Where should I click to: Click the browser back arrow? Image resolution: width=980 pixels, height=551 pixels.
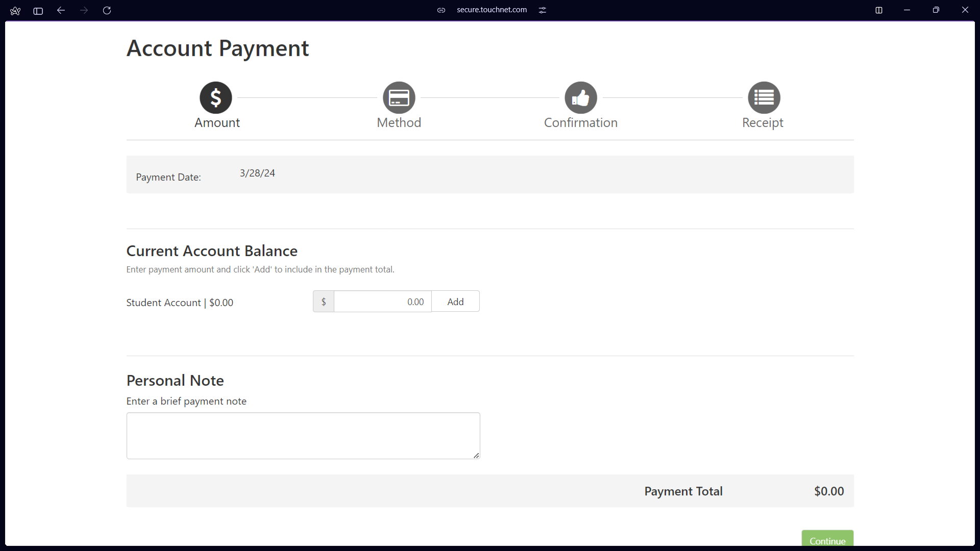tap(61, 10)
